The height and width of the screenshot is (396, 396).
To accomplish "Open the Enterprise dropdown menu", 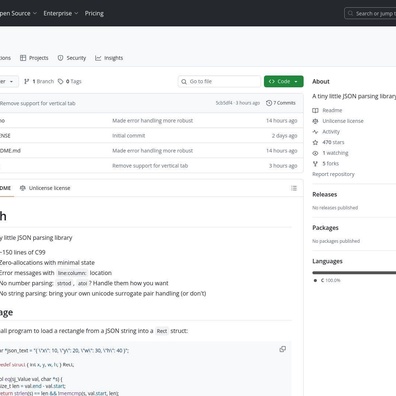I will click(61, 13).
